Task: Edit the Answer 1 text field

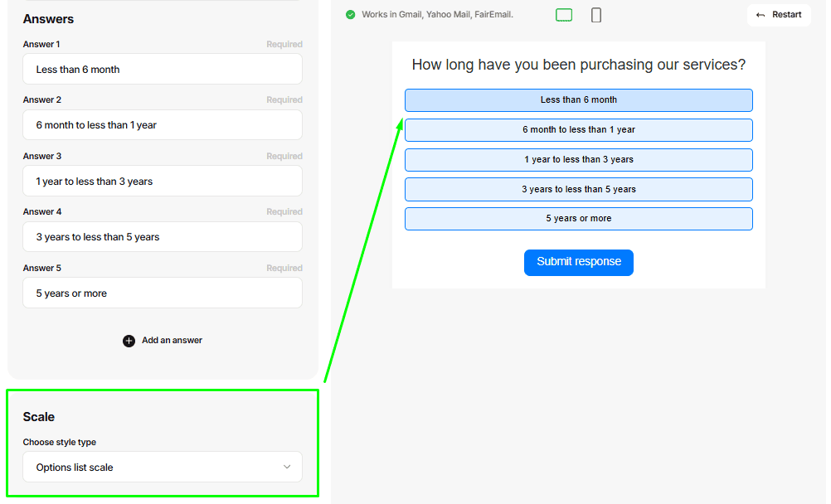Action: point(163,70)
